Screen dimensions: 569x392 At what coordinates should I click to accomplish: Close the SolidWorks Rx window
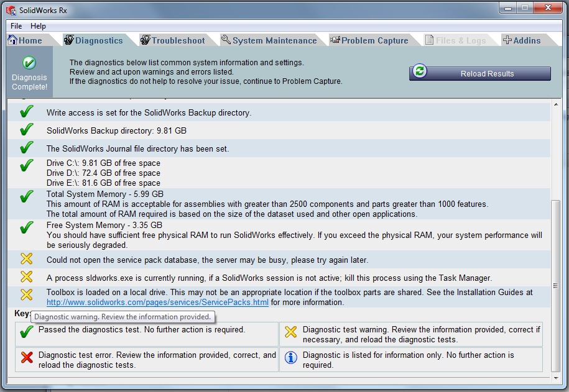[x=548, y=8]
